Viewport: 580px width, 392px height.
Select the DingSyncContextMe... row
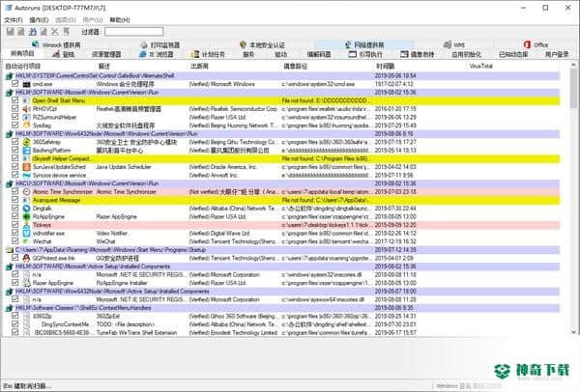pyautogui.click(x=282, y=324)
